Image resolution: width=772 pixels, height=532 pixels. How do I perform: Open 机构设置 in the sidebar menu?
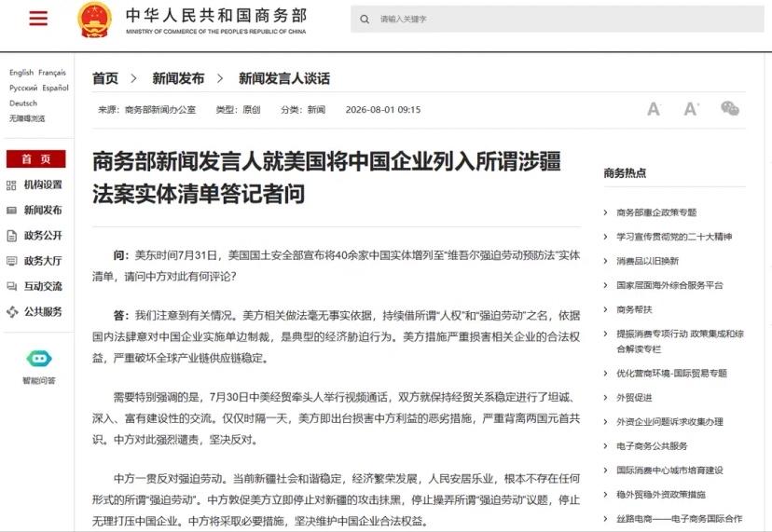tap(43, 184)
